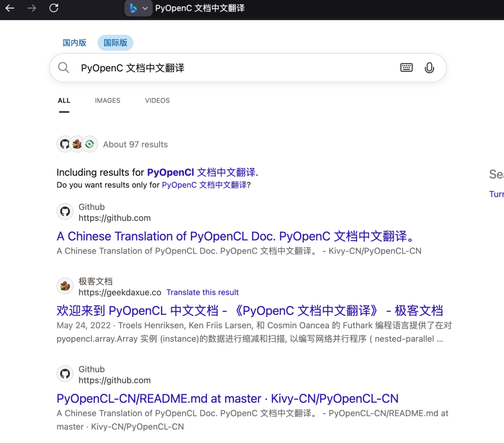Image resolution: width=504 pixels, height=443 pixels.
Task: Open PyOpenCL-CN/README.md at master result
Action: point(227,398)
